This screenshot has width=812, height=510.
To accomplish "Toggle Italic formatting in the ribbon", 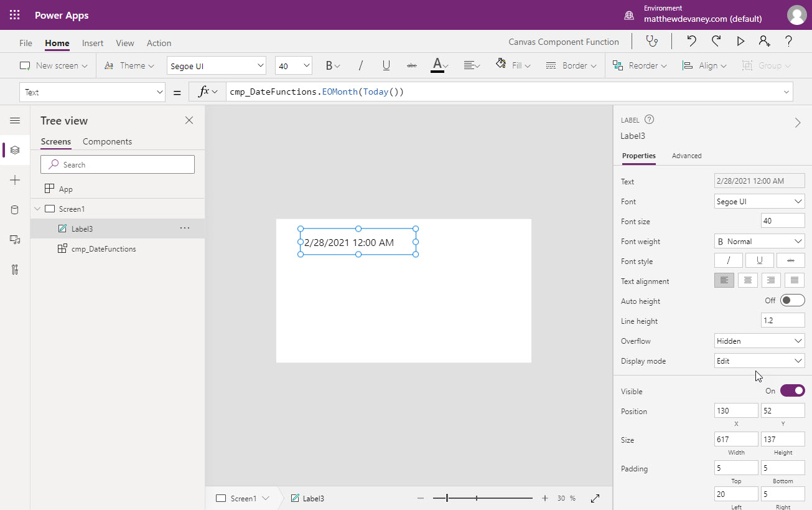I will 360,65.
